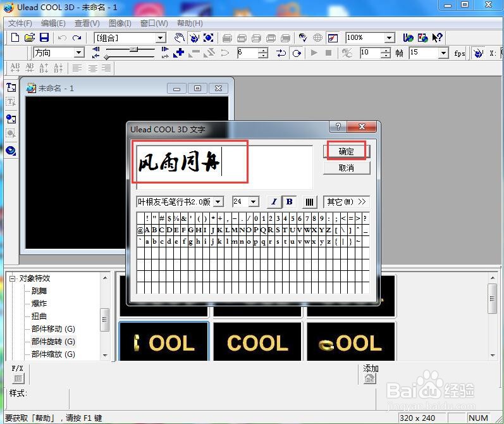The width and height of the screenshot is (504, 424).
Task: Open the 帮助(H) menu
Action: [x=190, y=23]
